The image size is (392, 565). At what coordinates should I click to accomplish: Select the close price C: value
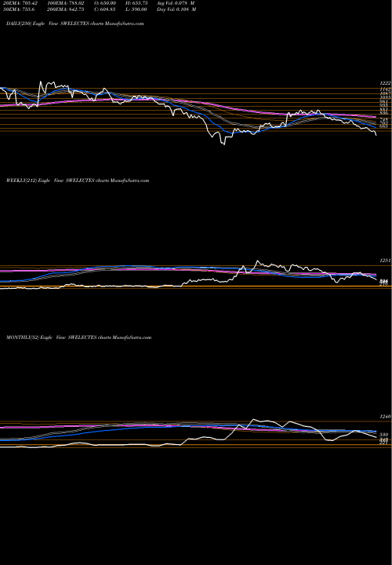point(105,9)
